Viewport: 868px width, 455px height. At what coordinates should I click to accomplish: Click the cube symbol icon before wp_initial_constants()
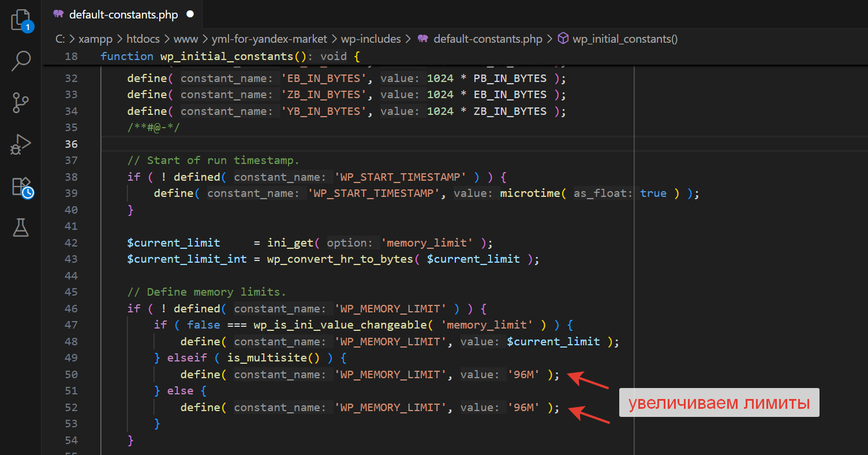tap(563, 39)
